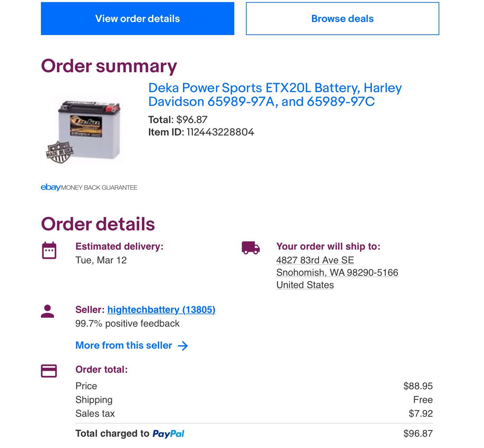Viewport: 484px width, 448px height.
Task: Click the eBay Money Back Guarantee logo
Action: [89, 187]
